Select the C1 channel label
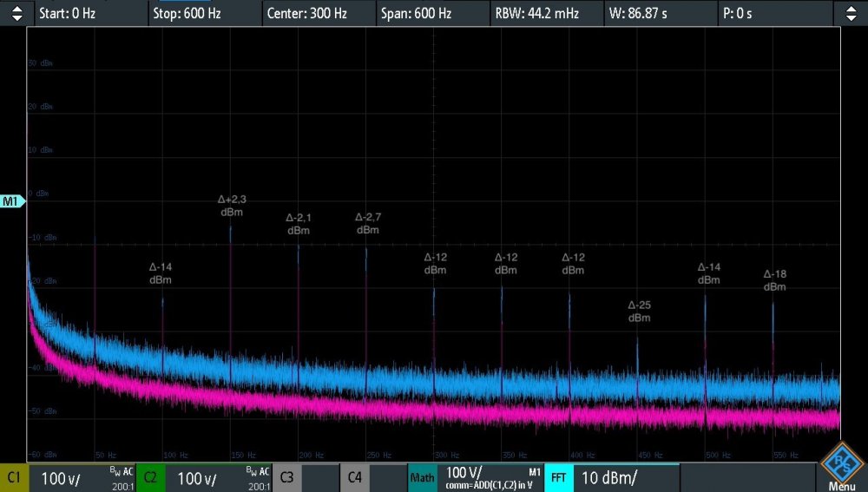Image resolution: width=868 pixels, height=492 pixels. point(14,478)
